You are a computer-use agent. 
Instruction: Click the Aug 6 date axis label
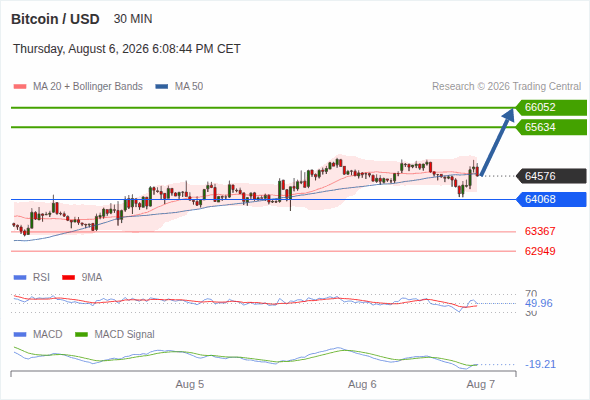click(x=362, y=384)
